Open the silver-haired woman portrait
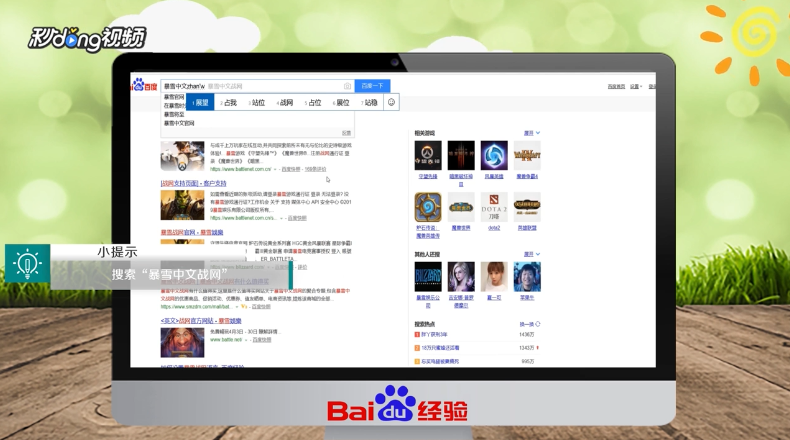This screenshot has height=440, width=790. pyautogui.click(x=461, y=277)
